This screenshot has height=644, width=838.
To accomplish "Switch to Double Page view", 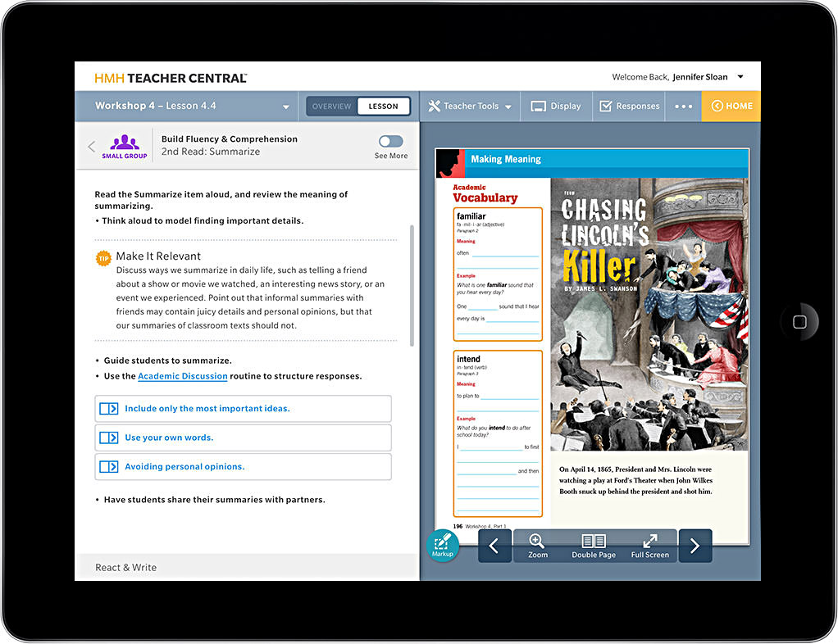I will pos(593,546).
